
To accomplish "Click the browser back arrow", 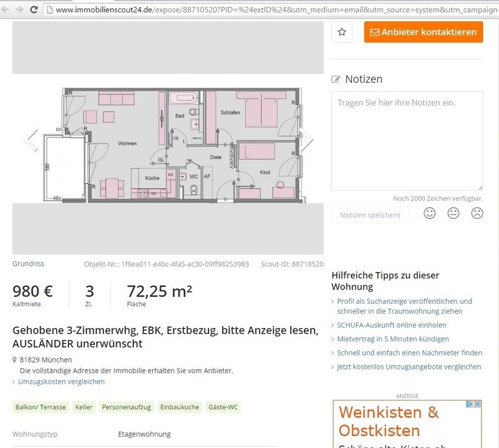I will (5, 10).
